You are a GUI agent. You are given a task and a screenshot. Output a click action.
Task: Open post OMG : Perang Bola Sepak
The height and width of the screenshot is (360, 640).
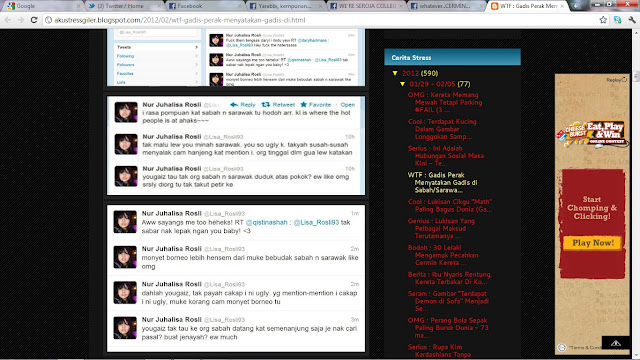pos(448,328)
